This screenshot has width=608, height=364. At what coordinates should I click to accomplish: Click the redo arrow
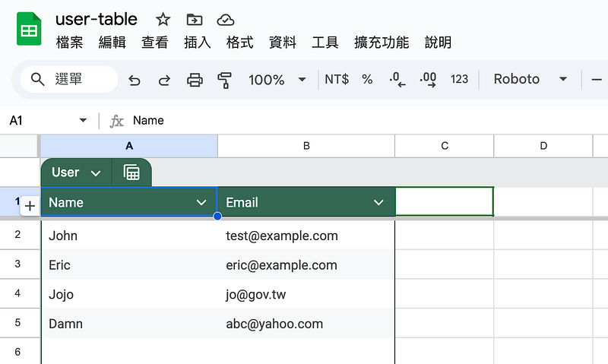tap(164, 80)
